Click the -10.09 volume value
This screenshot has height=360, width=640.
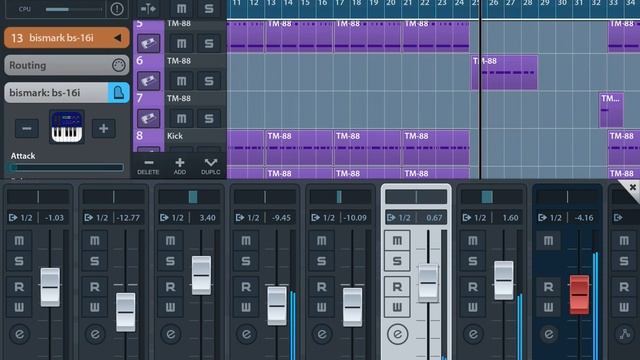point(355,218)
